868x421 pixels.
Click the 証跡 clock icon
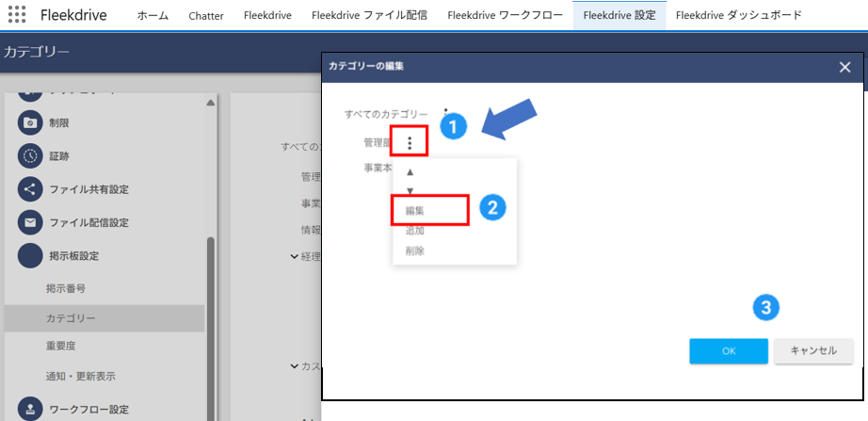(x=30, y=156)
